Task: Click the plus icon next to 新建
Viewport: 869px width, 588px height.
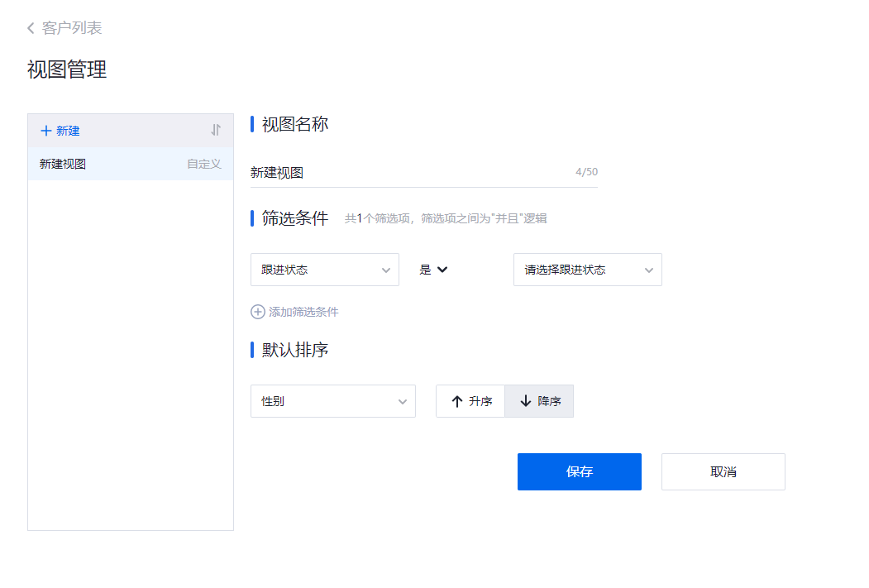Action: [x=46, y=131]
